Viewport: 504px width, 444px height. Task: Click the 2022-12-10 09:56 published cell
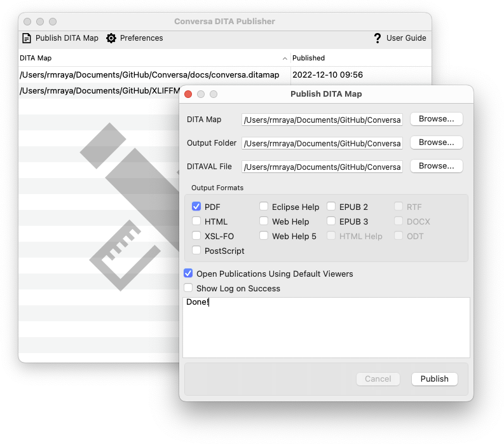click(327, 74)
